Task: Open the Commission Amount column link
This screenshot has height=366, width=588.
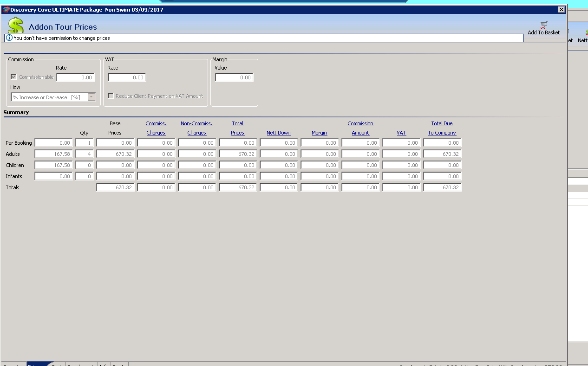Action: [360, 128]
